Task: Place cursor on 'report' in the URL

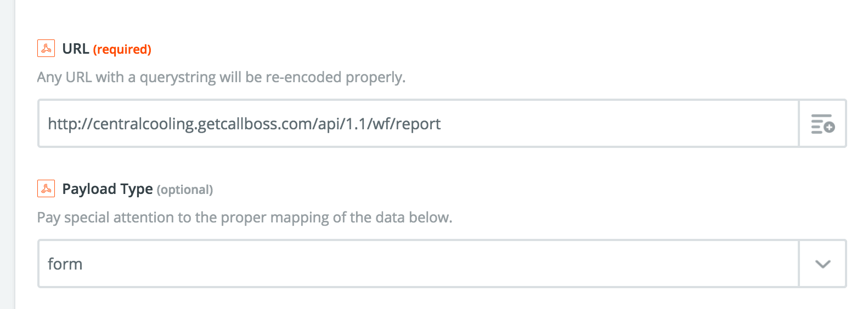Action: pyautogui.click(x=418, y=124)
